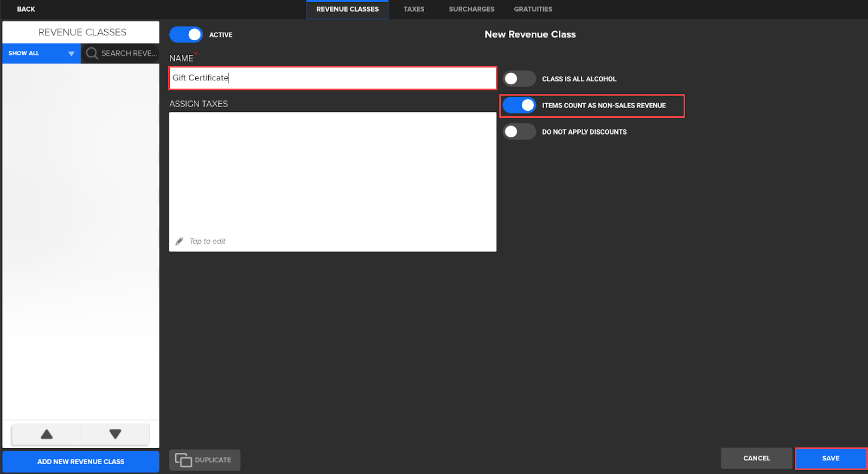Viewport: 868px width, 474px height.
Task: Toggle the Active switch off
Action: coord(186,35)
